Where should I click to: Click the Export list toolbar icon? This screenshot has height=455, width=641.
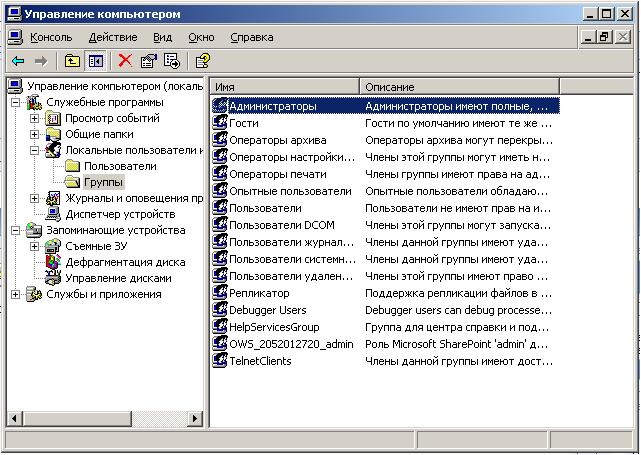pyautogui.click(x=172, y=61)
